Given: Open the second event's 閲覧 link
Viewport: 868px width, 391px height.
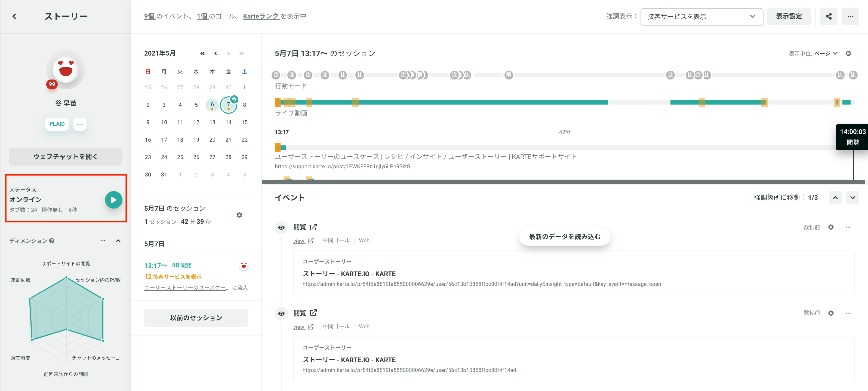Looking at the screenshot, I should click(300, 313).
